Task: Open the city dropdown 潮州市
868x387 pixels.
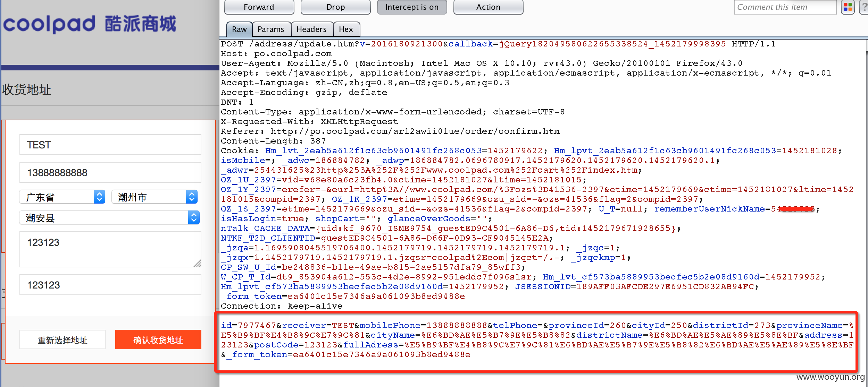Action: point(155,197)
